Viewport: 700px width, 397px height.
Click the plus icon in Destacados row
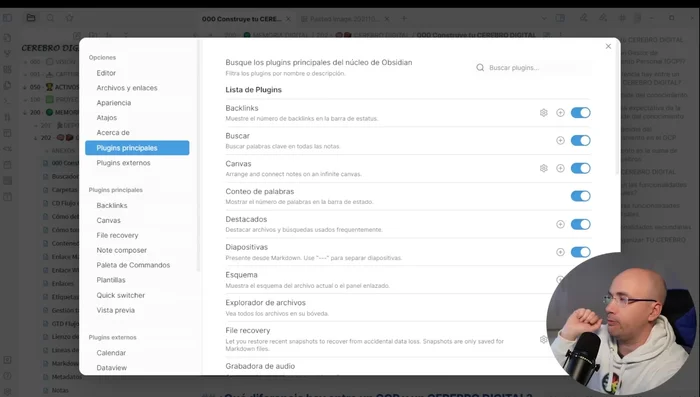click(560, 224)
